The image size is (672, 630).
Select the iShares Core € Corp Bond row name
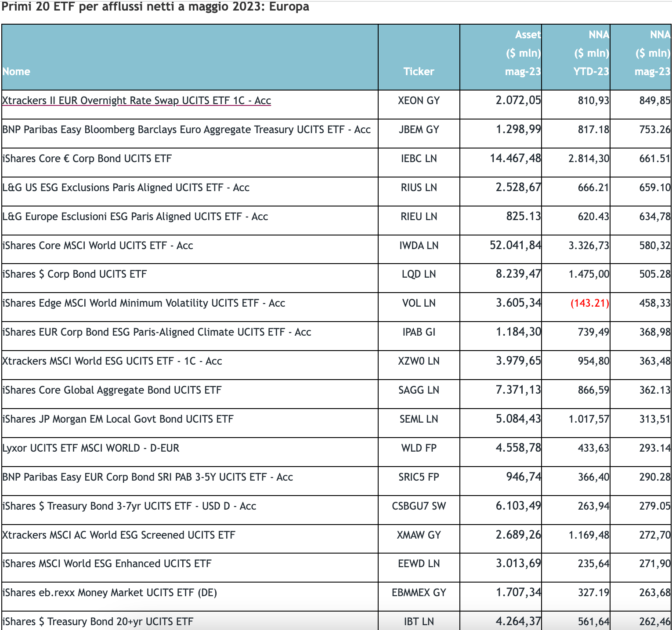tap(87, 159)
